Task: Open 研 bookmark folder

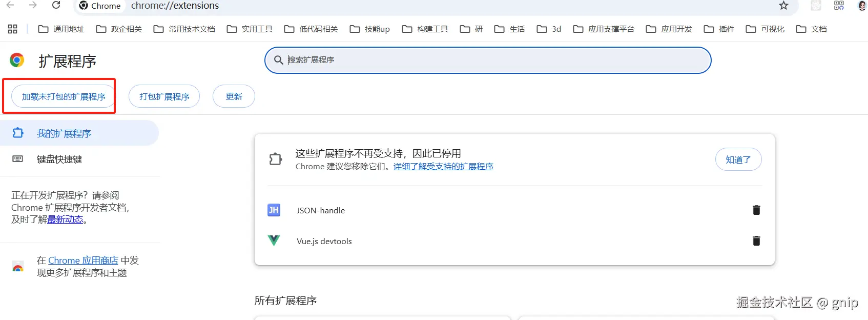Action: (471, 29)
